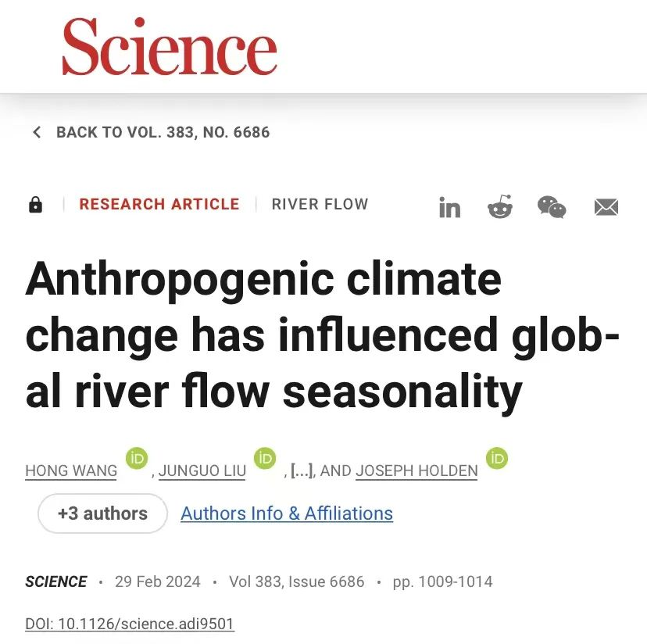Select the Research Article category label
The width and height of the screenshot is (647, 644).
click(x=159, y=204)
